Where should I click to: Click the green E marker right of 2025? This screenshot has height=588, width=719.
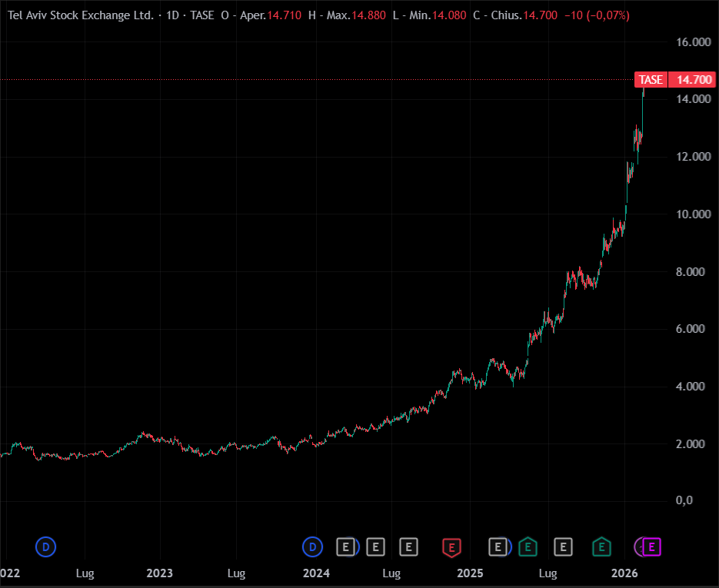[528, 547]
